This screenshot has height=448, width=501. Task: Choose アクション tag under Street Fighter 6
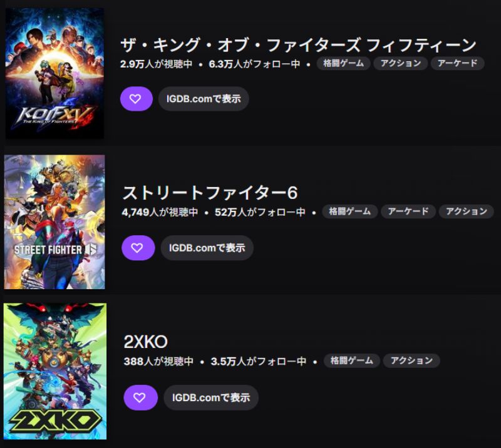tap(467, 211)
